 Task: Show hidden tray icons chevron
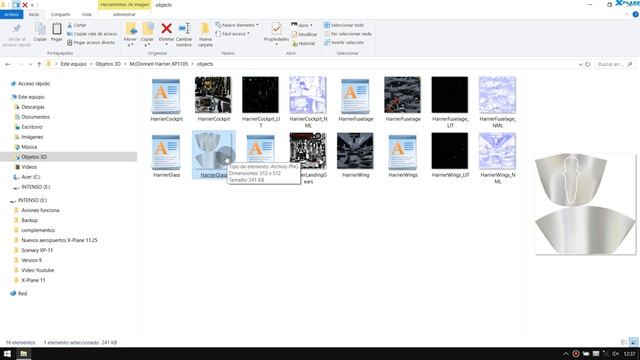(x=565, y=354)
